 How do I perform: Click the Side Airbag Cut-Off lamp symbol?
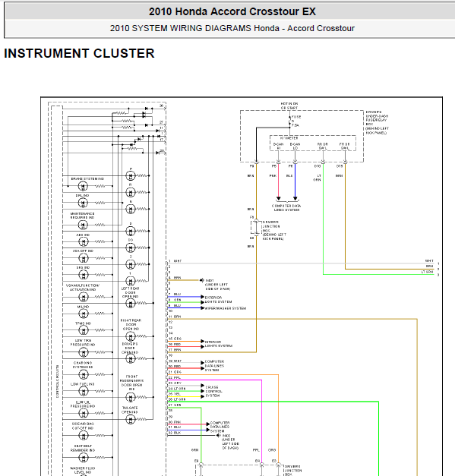click(x=84, y=435)
